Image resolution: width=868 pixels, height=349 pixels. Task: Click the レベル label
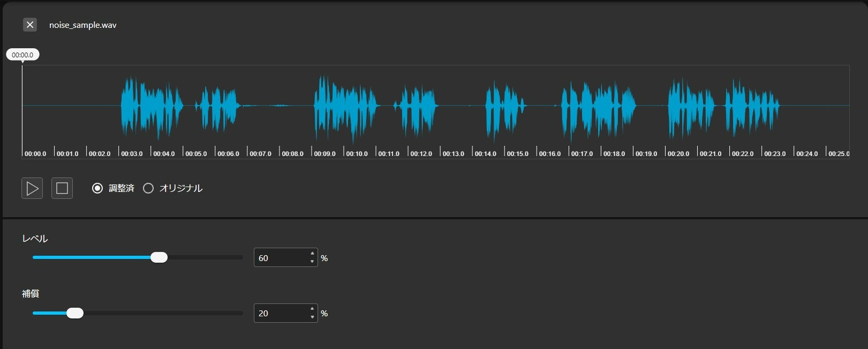pyautogui.click(x=35, y=239)
